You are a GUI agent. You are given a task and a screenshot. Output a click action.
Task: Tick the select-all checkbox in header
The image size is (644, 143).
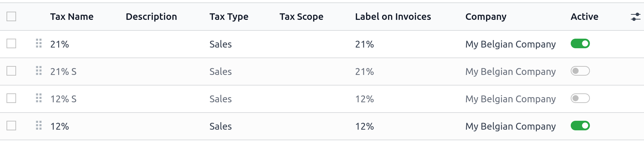pos(11,16)
